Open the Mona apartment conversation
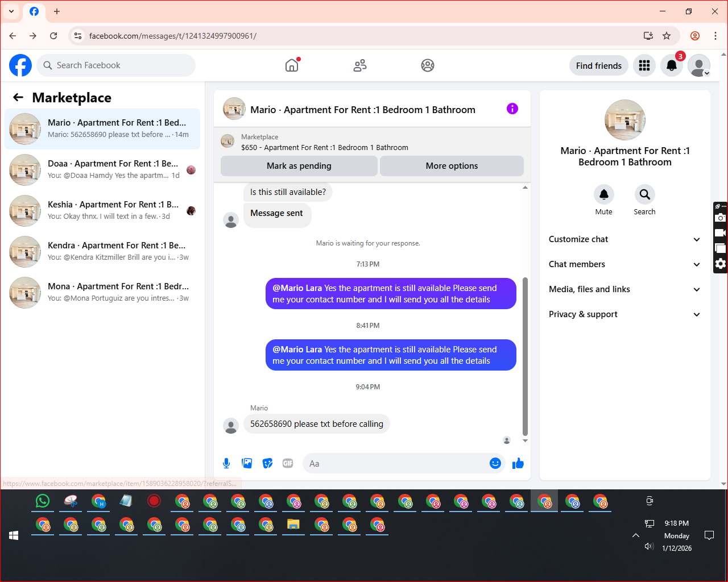This screenshot has height=582, width=728. 102,293
